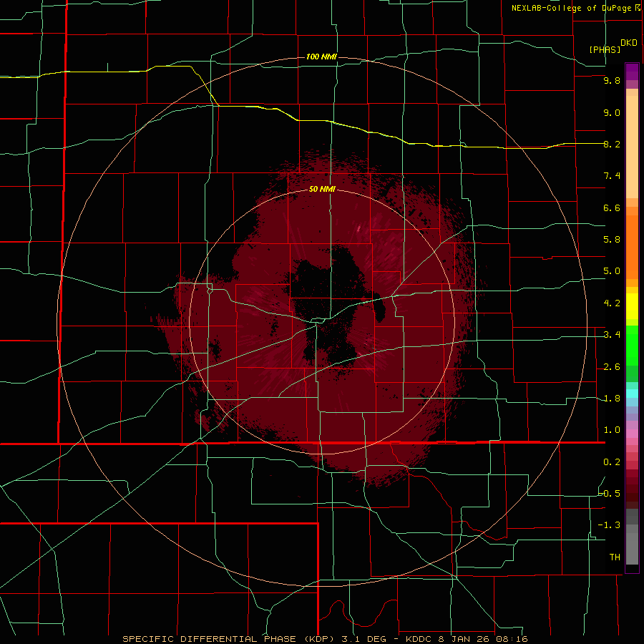Click the DKD label above the color scale
Image resolution: width=644 pixels, height=644 pixels.
pyautogui.click(x=629, y=43)
